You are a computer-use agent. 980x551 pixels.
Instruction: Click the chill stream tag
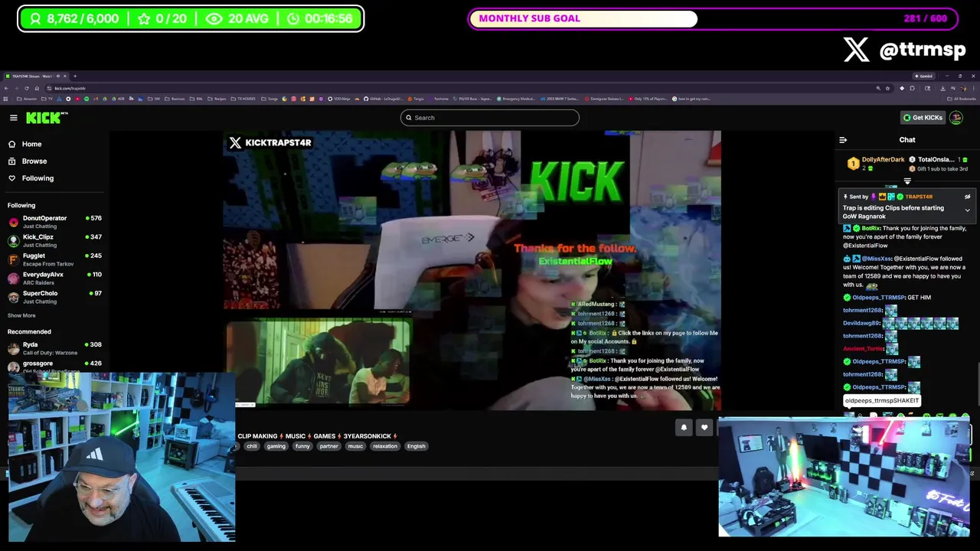click(252, 446)
